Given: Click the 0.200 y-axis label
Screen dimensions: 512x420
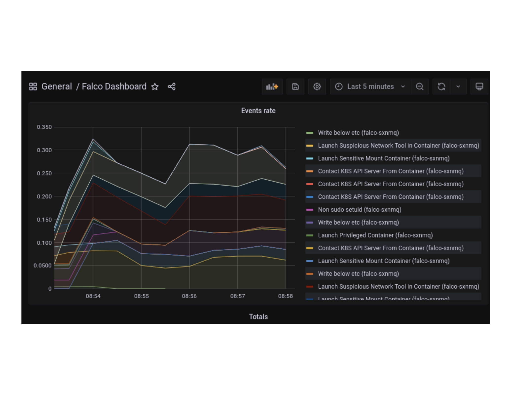Looking at the screenshot, I should [x=44, y=196].
